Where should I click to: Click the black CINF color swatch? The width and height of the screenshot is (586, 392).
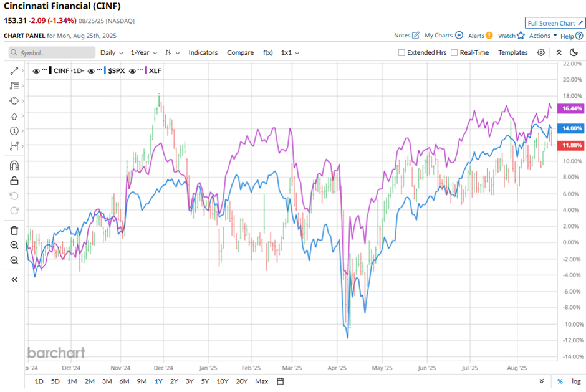(50, 70)
